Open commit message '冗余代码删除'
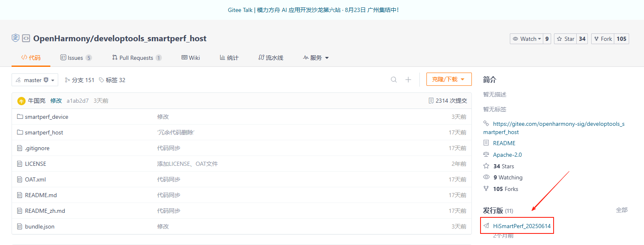 coord(176,132)
